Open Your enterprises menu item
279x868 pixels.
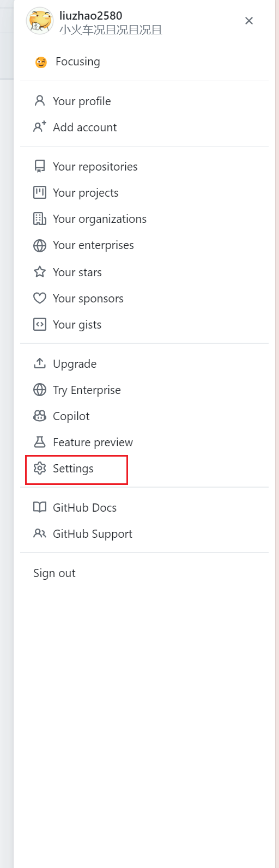coord(144,245)
